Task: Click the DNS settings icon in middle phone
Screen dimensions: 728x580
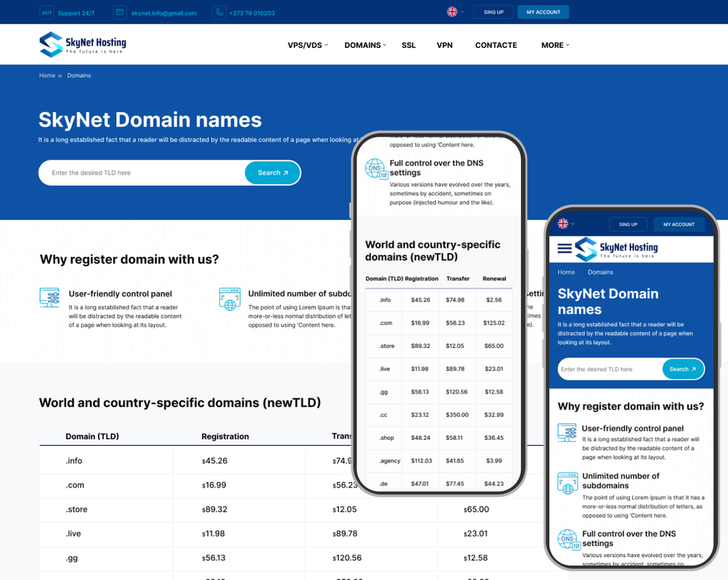Action: [375, 168]
